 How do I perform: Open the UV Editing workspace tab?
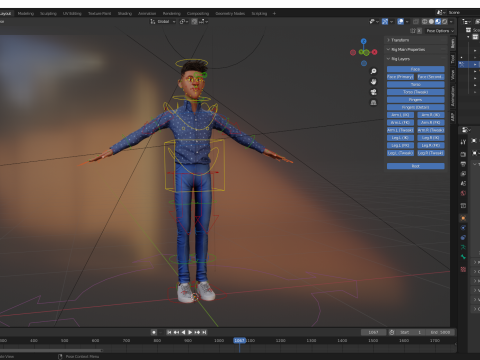click(x=72, y=14)
